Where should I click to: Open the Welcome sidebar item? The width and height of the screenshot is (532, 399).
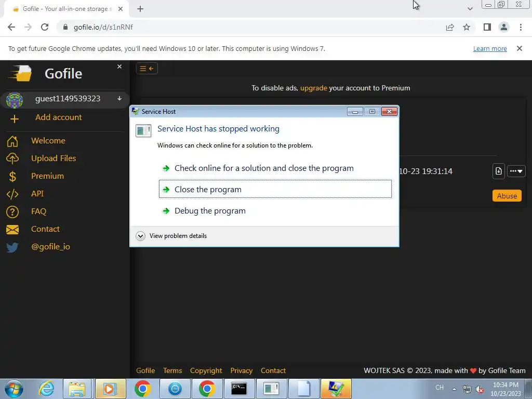[48, 140]
